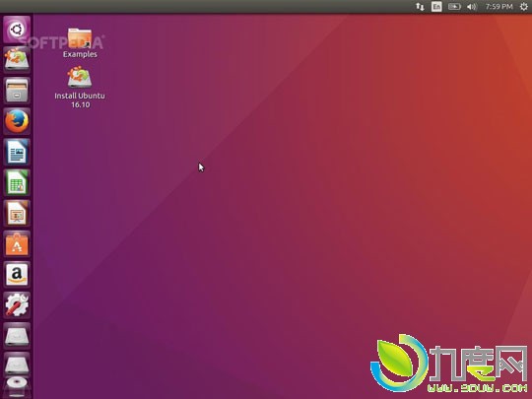
Task: Open the second mounted drive icon in the launcher
Action: click(x=17, y=366)
